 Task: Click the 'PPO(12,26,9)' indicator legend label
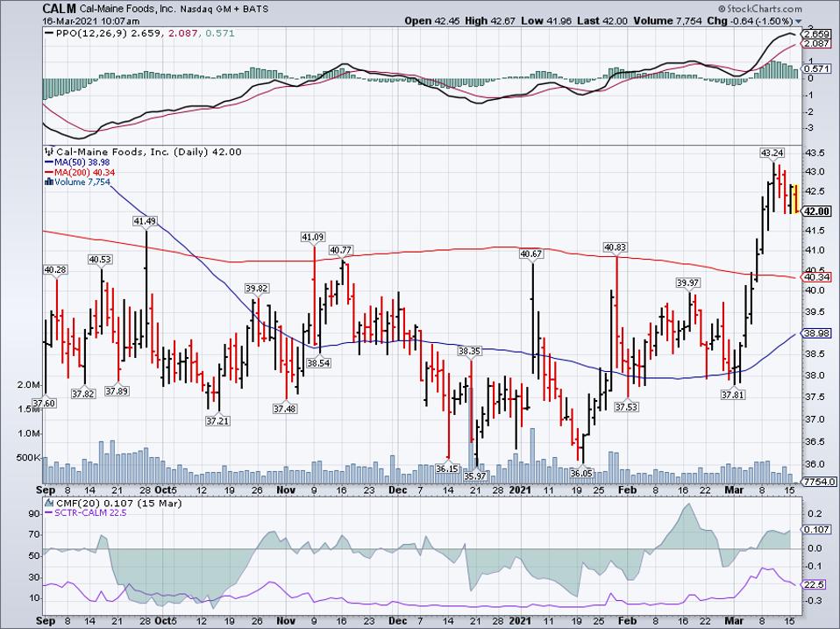90,33
